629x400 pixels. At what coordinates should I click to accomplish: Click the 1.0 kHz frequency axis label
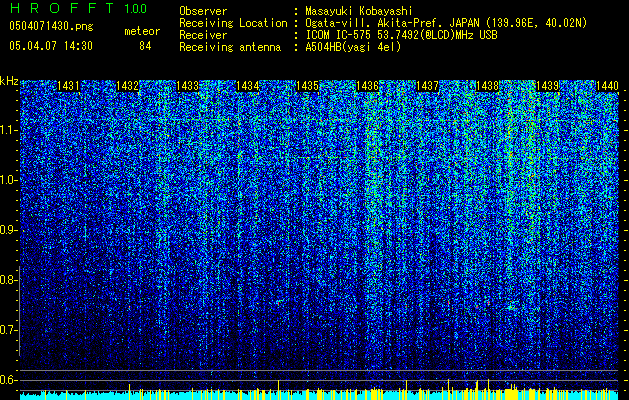[x=8, y=180]
